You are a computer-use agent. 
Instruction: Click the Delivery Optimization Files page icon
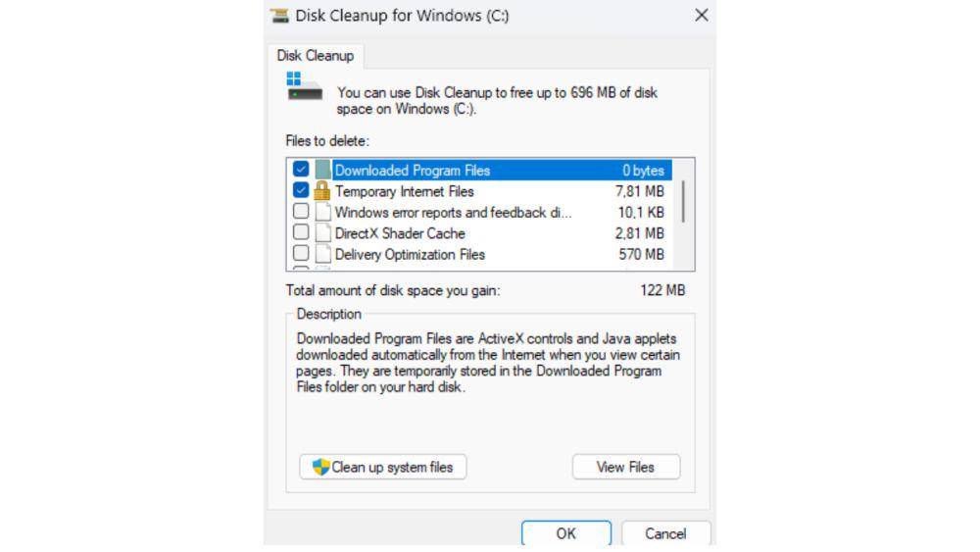tap(322, 254)
